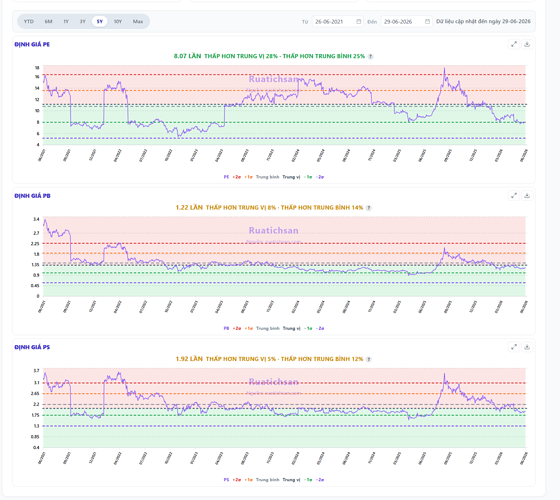This screenshot has width=560, height=500.
Task: Toggle Trung bình series in PB legend
Action: click(268, 328)
